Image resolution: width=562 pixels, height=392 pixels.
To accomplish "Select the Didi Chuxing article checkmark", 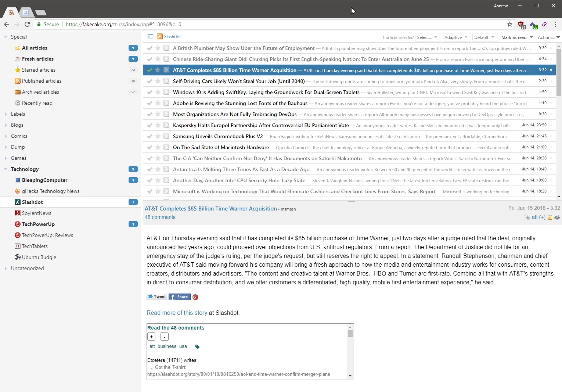I will tap(149, 59).
